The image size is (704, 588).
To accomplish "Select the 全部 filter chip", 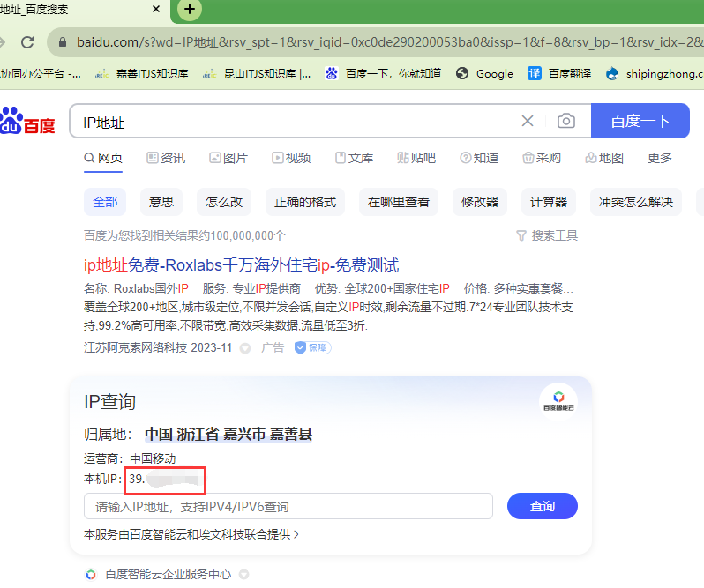I will click(x=105, y=202).
